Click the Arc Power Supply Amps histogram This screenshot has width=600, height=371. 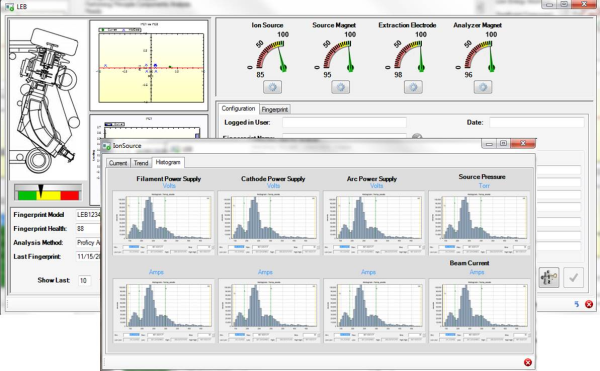pos(374,310)
